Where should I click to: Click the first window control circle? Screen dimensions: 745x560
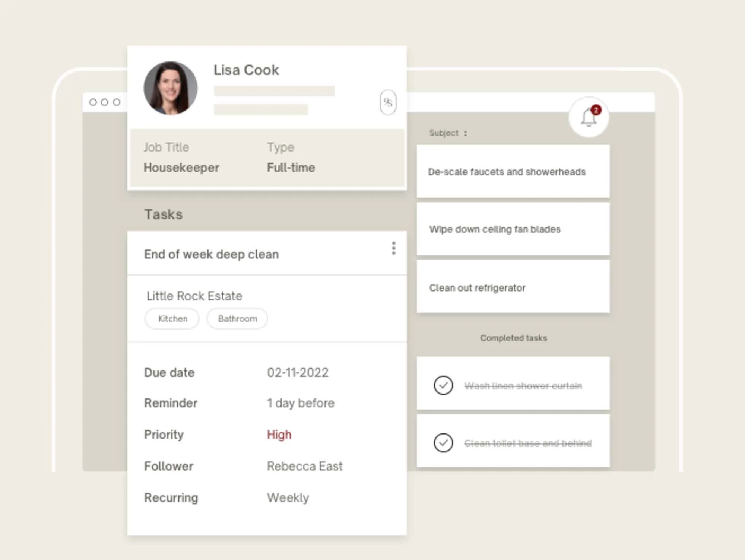[93, 102]
